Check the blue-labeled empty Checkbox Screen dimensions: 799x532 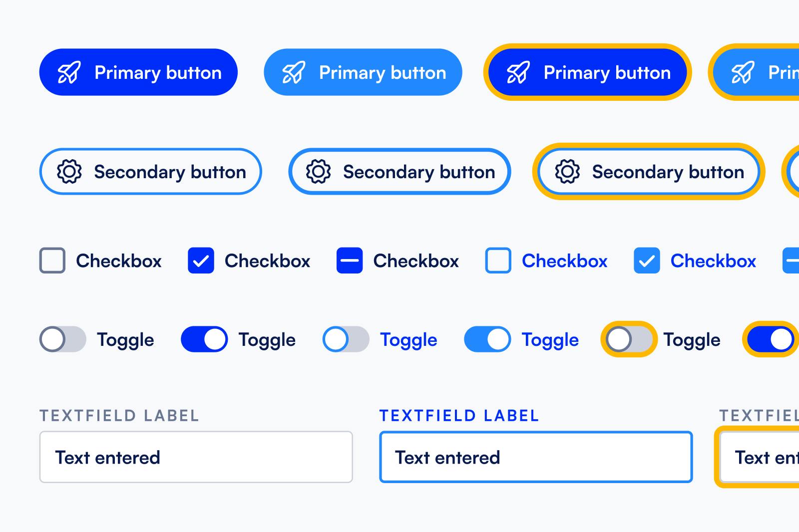click(497, 261)
